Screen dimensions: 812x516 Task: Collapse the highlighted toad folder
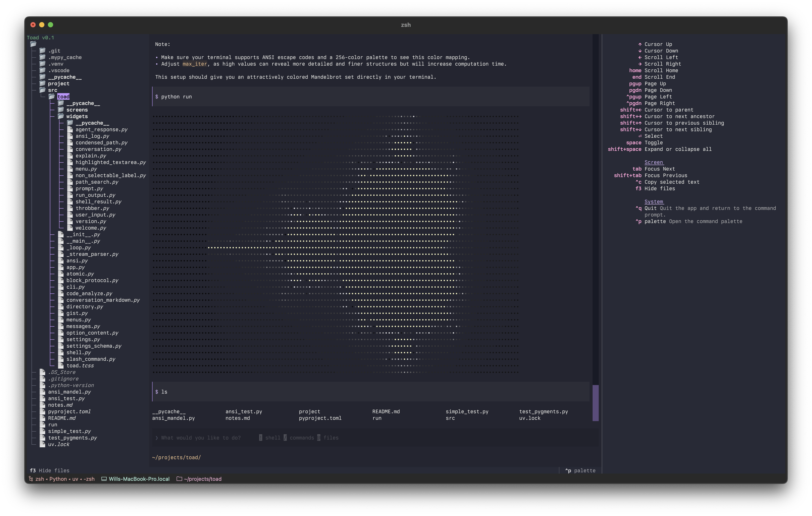[x=52, y=96]
